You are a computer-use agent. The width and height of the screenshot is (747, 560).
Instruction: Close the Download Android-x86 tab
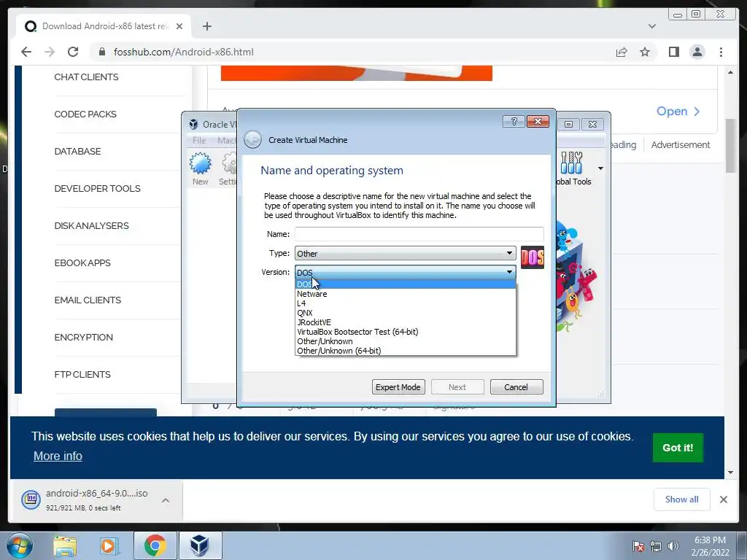[x=179, y=26]
